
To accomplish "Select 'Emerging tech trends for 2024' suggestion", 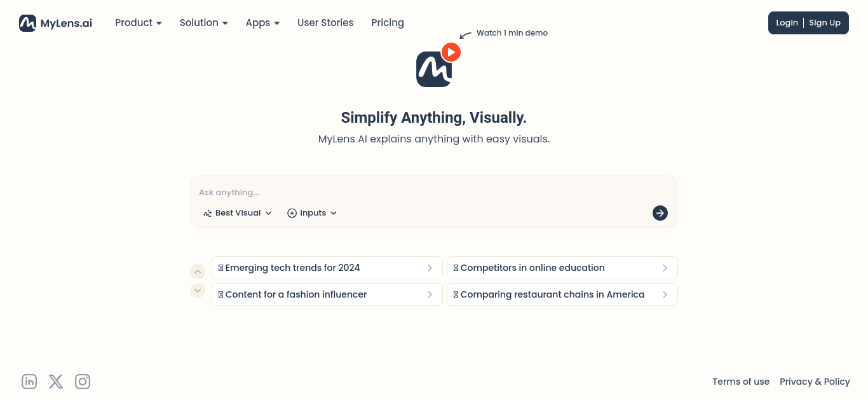I will coord(327,268).
